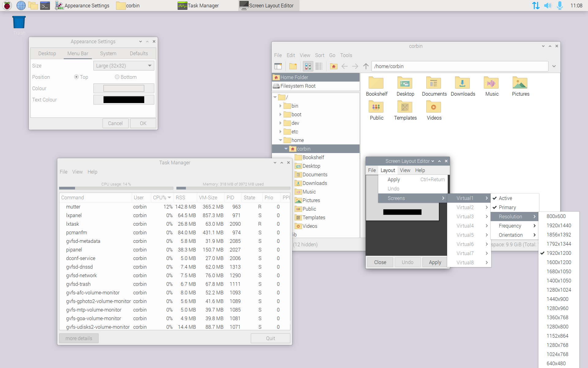
Task: Open the Text Colour black swatch
Action: (x=124, y=100)
